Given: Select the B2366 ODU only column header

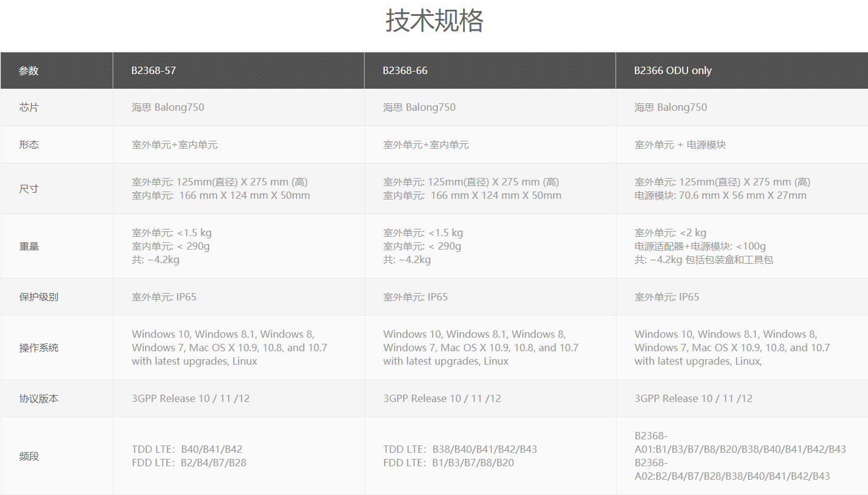Looking at the screenshot, I should [x=742, y=70].
